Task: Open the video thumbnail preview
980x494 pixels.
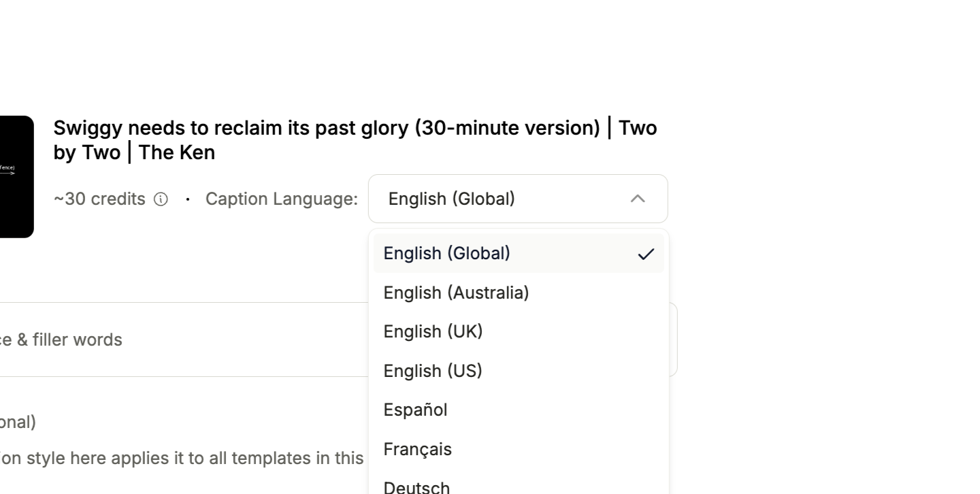Action: pyautogui.click(x=16, y=177)
